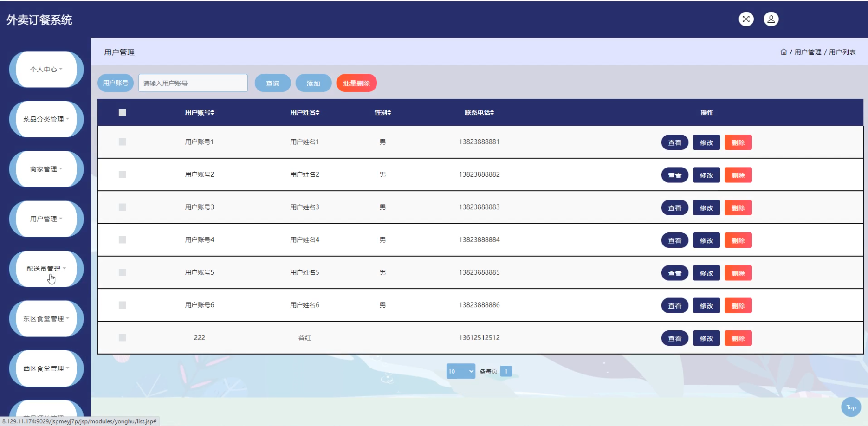This screenshot has height=426, width=868.
Task: Delete 用户账号3 with 删除
Action: pyautogui.click(x=738, y=207)
